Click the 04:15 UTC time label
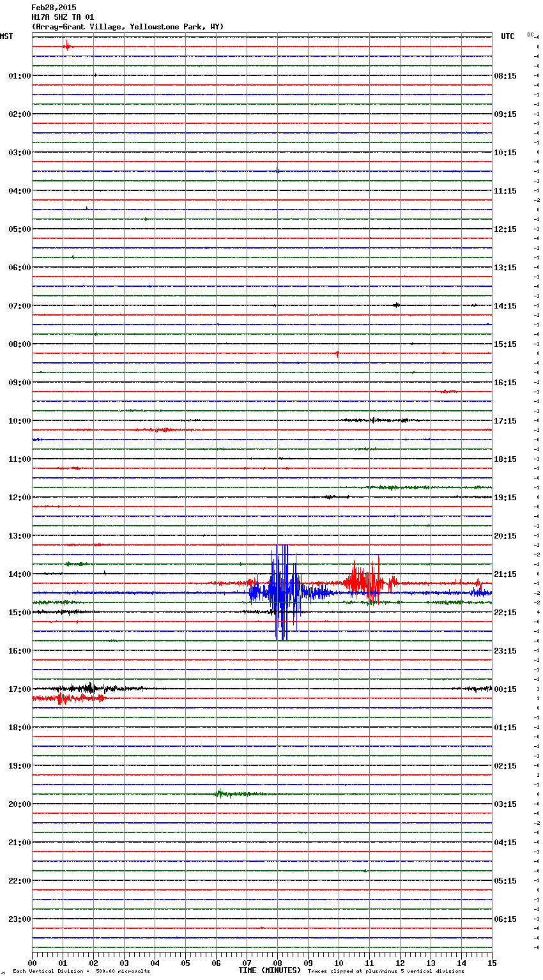543x980 pixels. coord(505,843)
